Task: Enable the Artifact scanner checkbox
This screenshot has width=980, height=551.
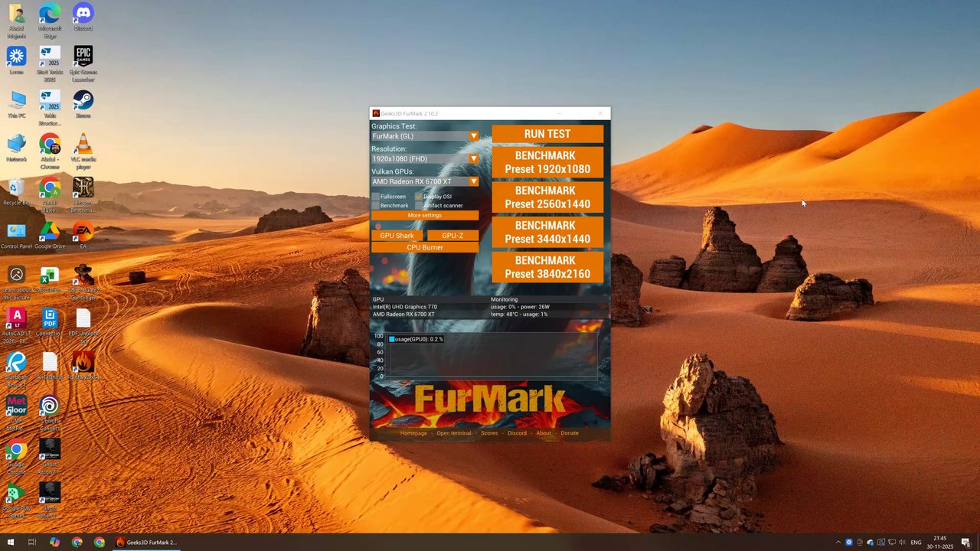Action: point(419,205)
